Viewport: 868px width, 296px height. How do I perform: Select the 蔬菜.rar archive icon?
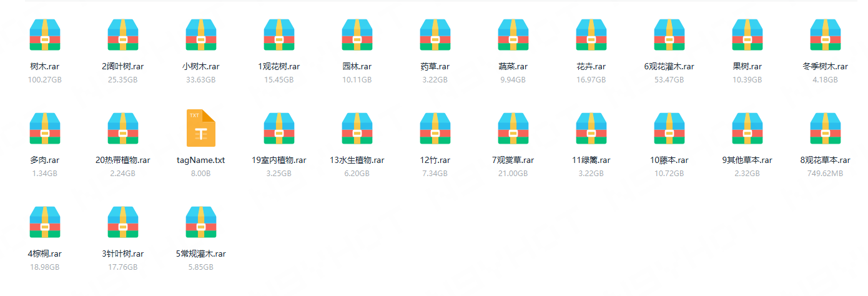point(513,34)
